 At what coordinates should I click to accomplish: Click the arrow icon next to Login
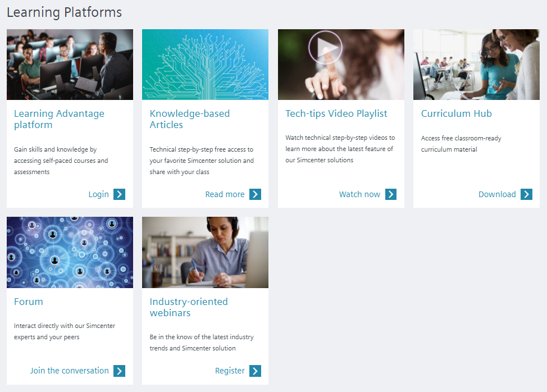pos(119,194)
